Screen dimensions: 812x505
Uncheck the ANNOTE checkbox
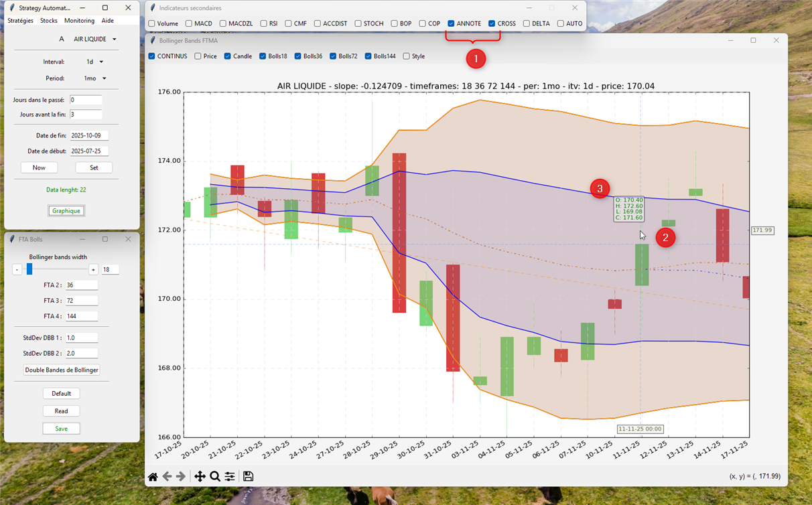click(x=452, y=23)
